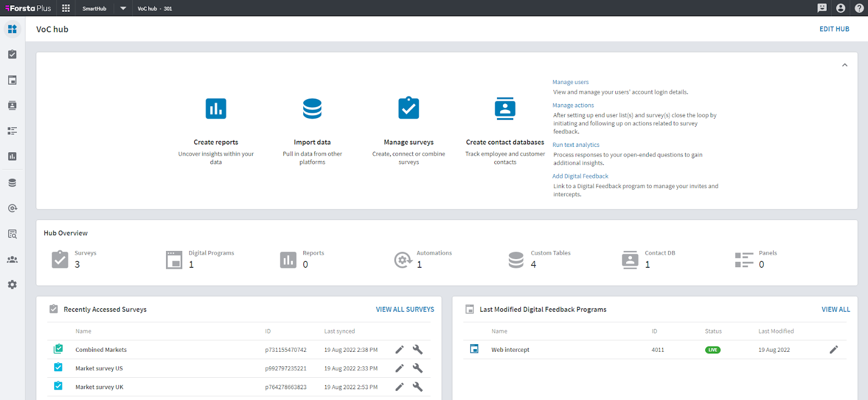Click VIEW ALL SURVEYS link

405,309
